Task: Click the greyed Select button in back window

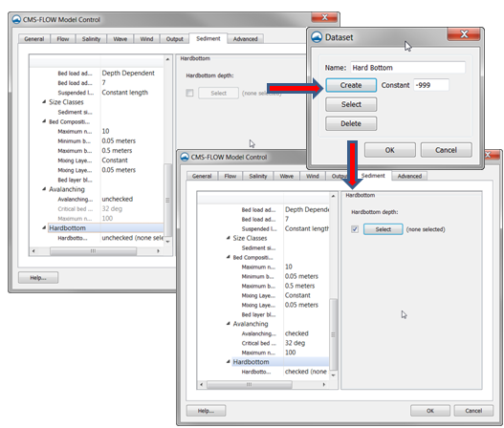Action: pos(219,93)
